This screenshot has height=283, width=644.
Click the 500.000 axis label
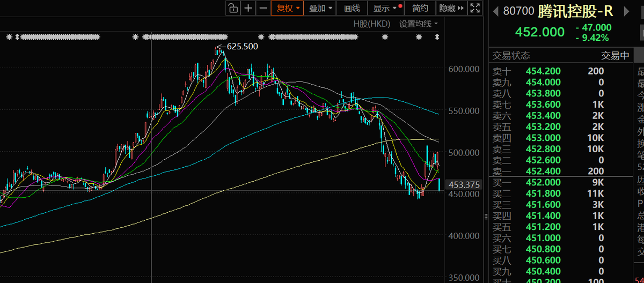[x=464, y=153]
